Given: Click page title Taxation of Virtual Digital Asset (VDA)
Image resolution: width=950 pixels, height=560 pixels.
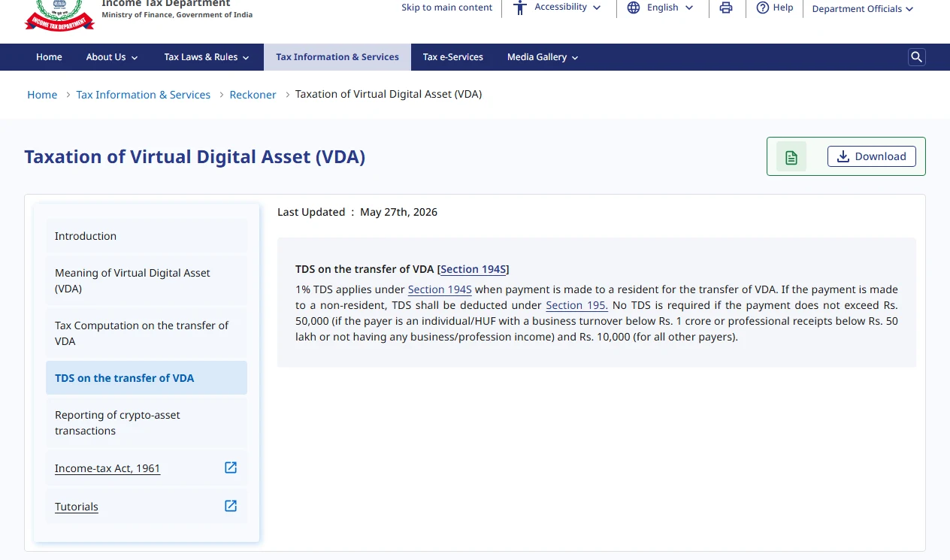Looking at the screenshot, I should click(x=195, y=156).
